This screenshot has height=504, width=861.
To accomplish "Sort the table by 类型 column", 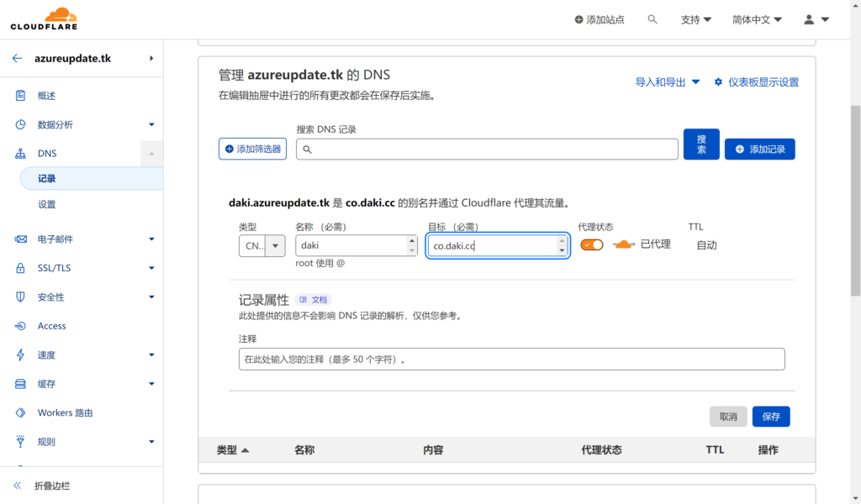I will [x=233, y=450].
